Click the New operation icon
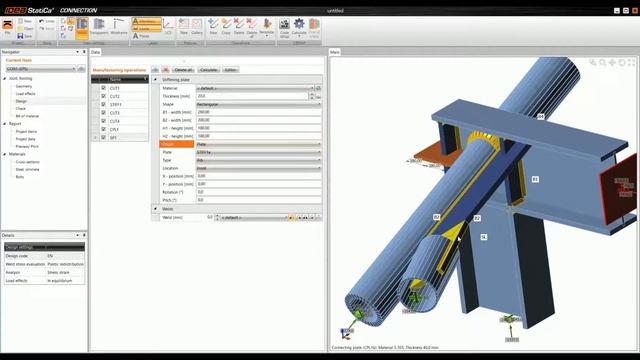This screenshot has height=360, width=640. click(x=213, y=27)
